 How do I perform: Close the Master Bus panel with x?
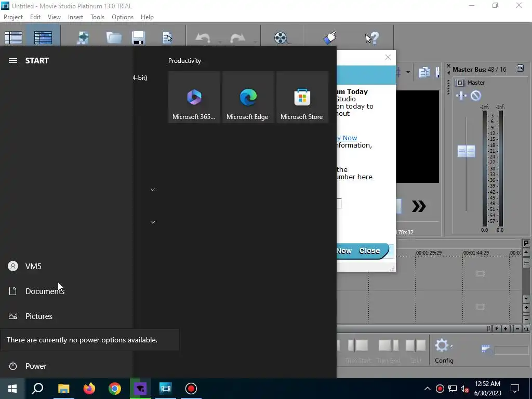click(x=448, y=66)
